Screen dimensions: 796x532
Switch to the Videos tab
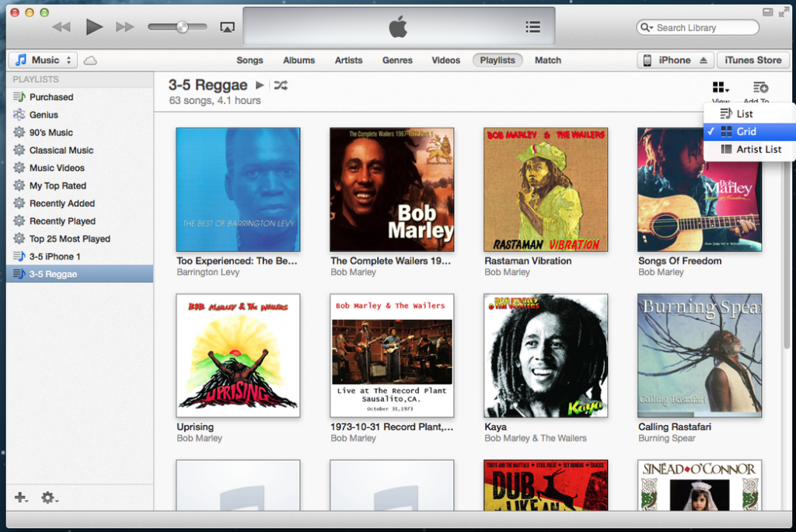[445, 60]
